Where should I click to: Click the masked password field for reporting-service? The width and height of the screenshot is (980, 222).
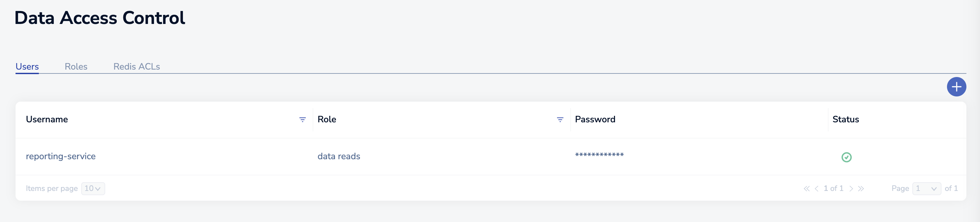click(x=599, y=155)
